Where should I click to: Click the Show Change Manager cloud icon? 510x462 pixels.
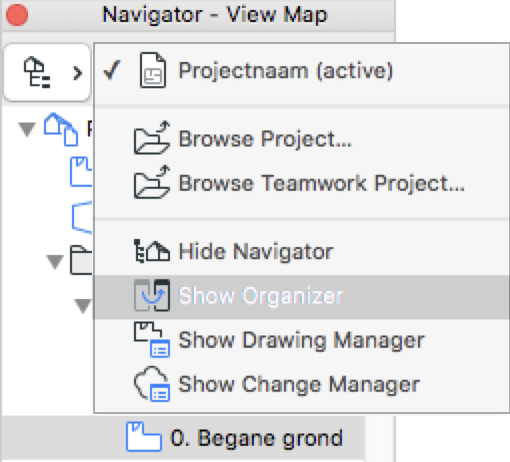coord(152,384)
